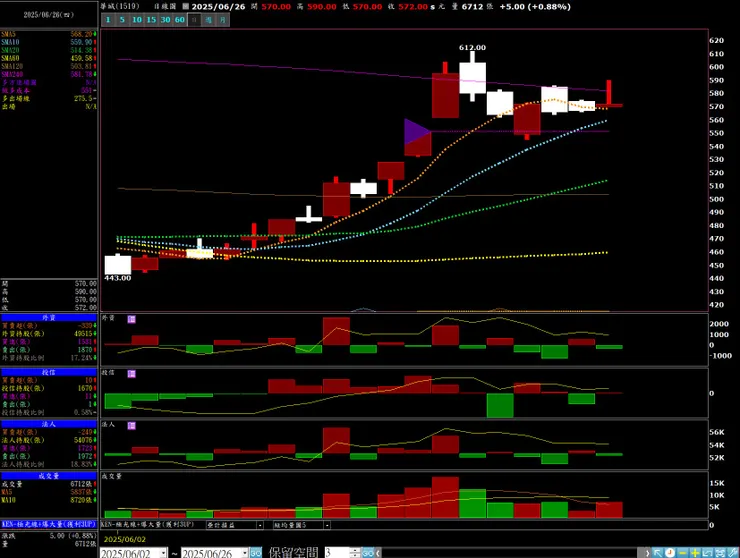The width and height of the screenshot is (740, 558).
Task: Switch to 15-minute timeframe
Action: 151,20
